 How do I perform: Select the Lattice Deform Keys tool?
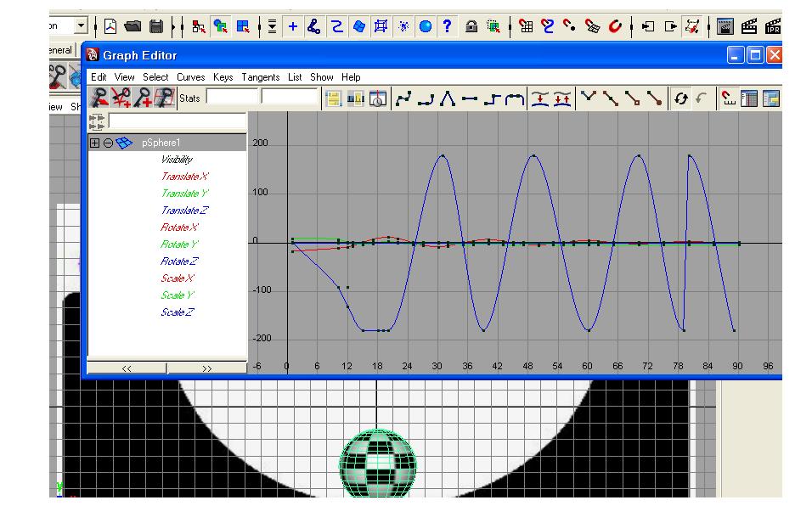click(164, 98)
